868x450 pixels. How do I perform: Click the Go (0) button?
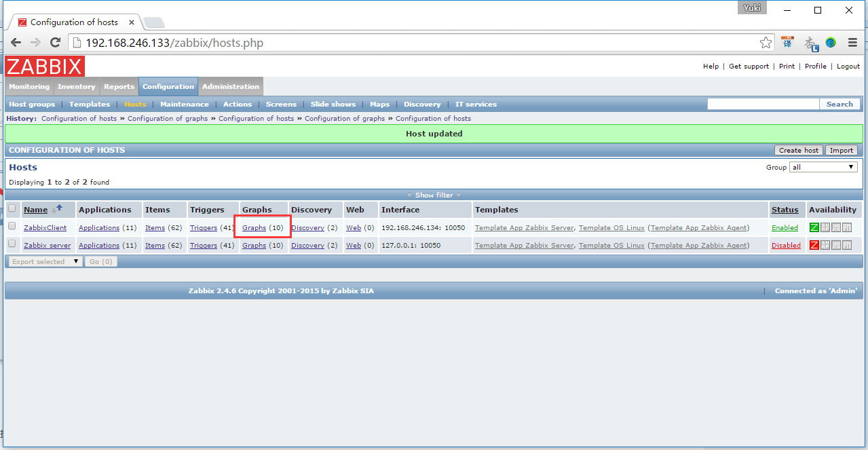(x=101, y=261)
